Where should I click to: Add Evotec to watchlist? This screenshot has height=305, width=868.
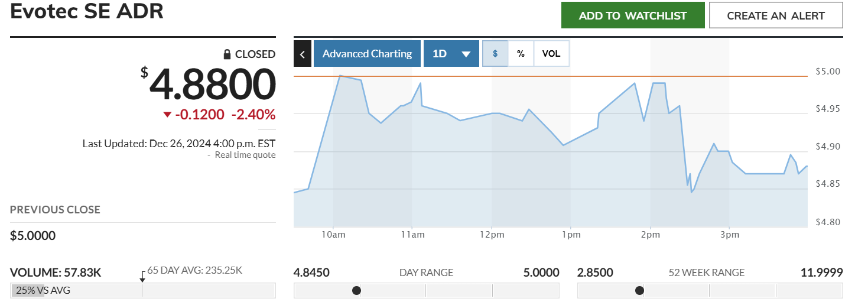point(632,15)
